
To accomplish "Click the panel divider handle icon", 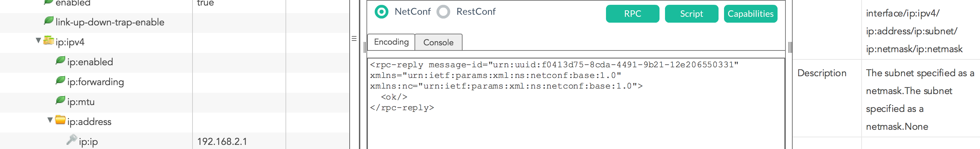I will [x=354, y=38].
